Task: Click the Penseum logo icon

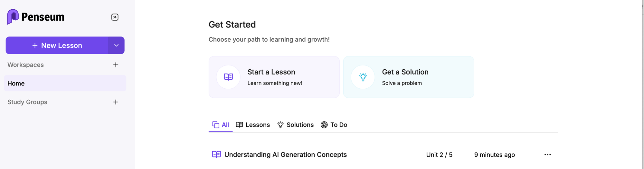Action: [13, 17]
